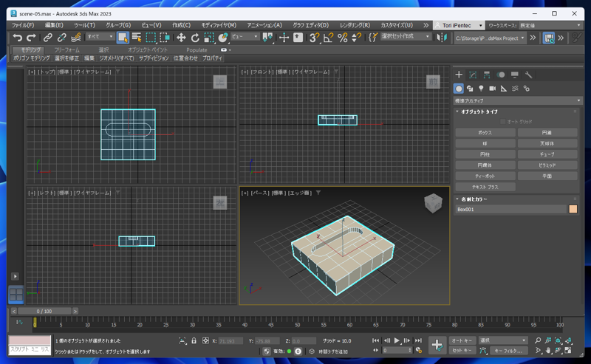Toggle the オート キー auto key mode
The width and height of the screenshot is (591, 364).
click(x=462, y=340)
